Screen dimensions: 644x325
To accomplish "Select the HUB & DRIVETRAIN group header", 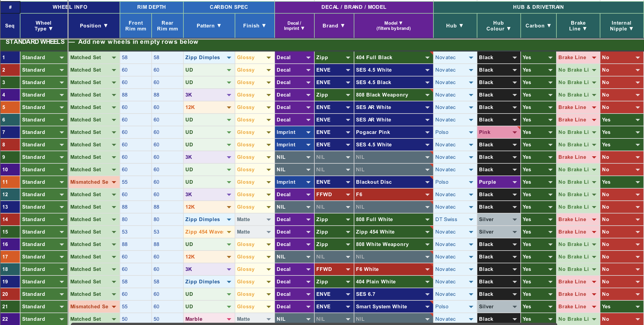I will coord(538,7).
